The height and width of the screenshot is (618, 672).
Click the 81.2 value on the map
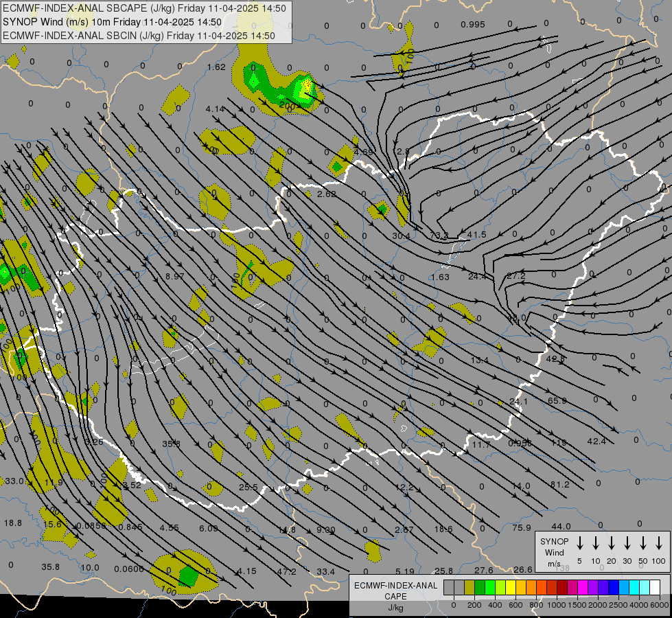click(559, 484)
